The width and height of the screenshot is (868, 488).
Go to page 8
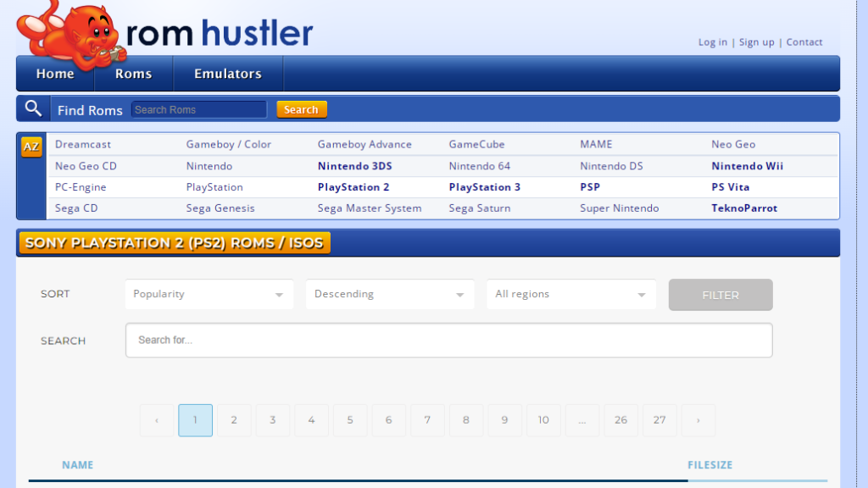(x=466, y=420)
